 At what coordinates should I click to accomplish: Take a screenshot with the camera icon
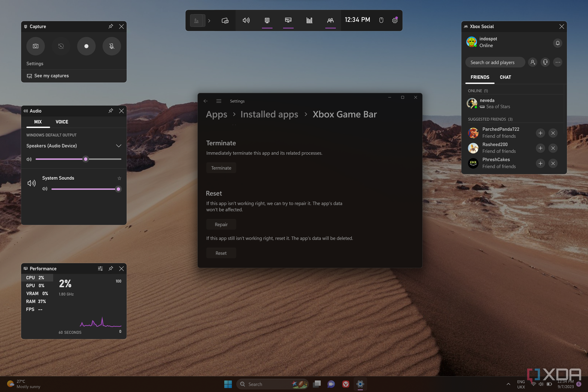tap(35, 46)
